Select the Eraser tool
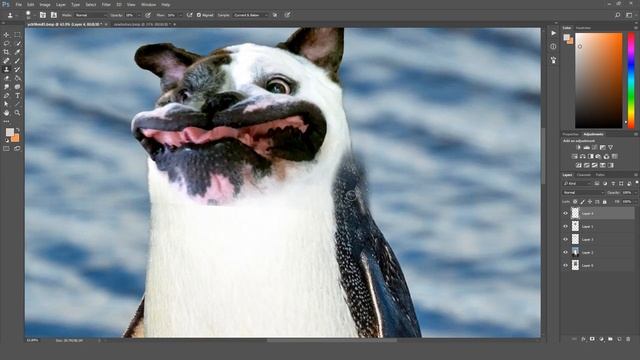The height and width of the screenshot is (360, 640). point(7,78)
